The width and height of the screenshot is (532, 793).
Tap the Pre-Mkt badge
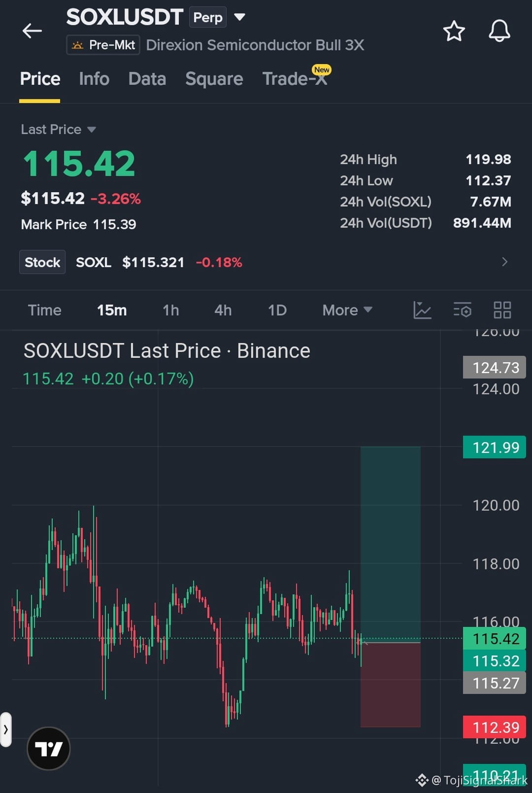(x=103, y=45)
